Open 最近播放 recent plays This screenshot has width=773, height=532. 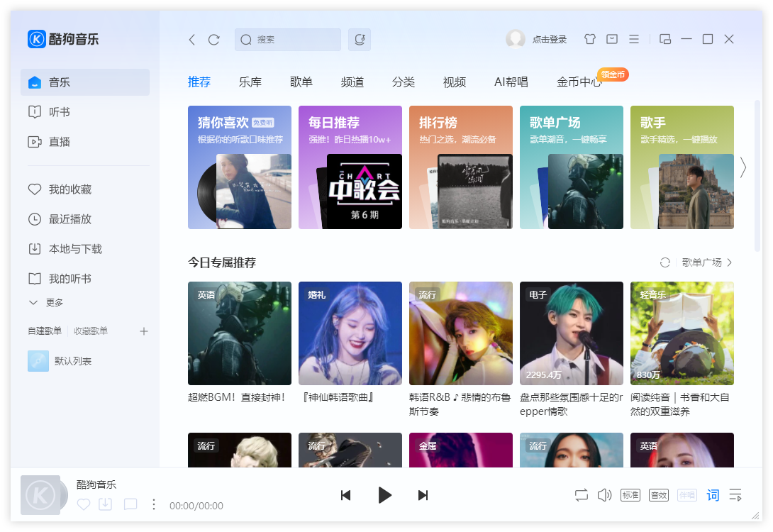tap(85, 219)
